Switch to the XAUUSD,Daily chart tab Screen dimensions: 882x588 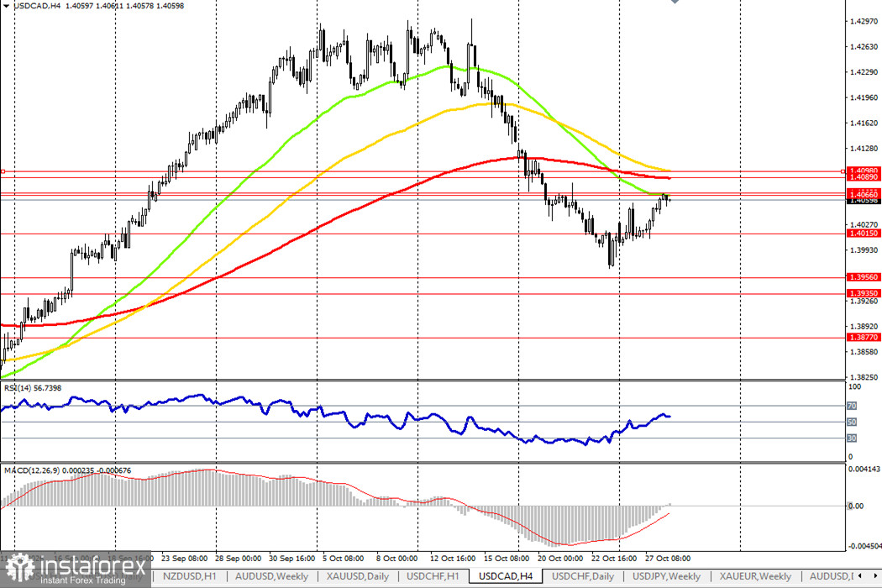[358, 576]
